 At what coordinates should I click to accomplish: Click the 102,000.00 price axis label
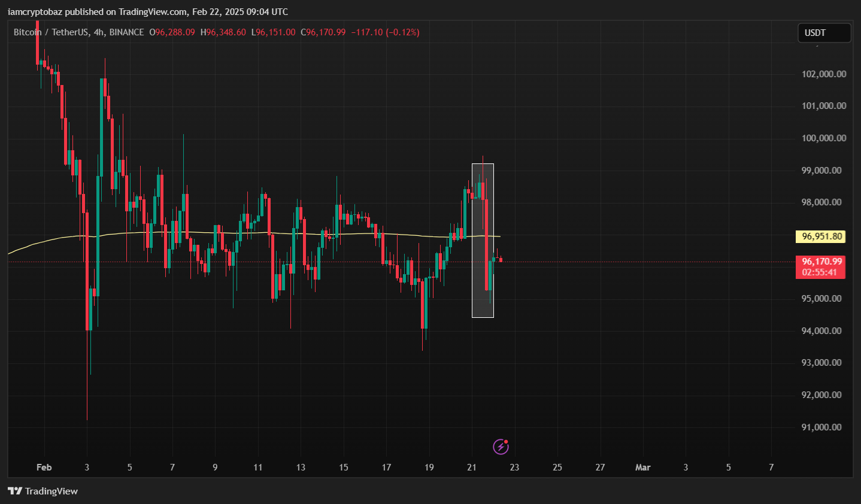pyautogui.click(x=824, y=74)
